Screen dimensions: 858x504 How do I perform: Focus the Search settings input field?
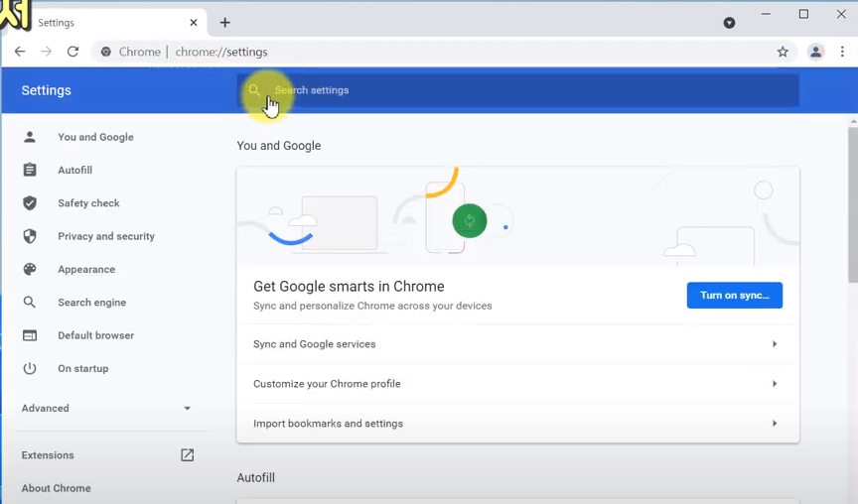click(x=517, y=90)
